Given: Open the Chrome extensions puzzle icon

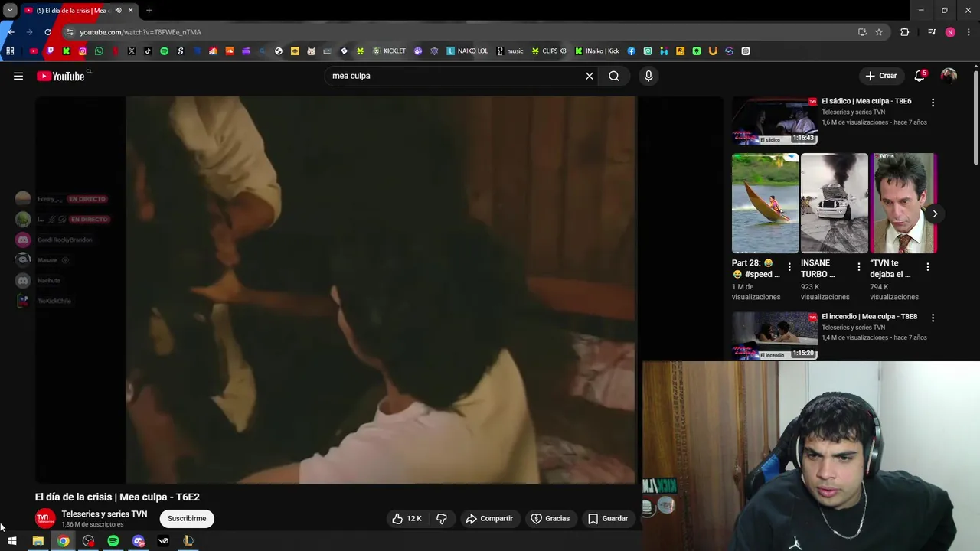Looking at the screenshot, I should tap(905, 32).
